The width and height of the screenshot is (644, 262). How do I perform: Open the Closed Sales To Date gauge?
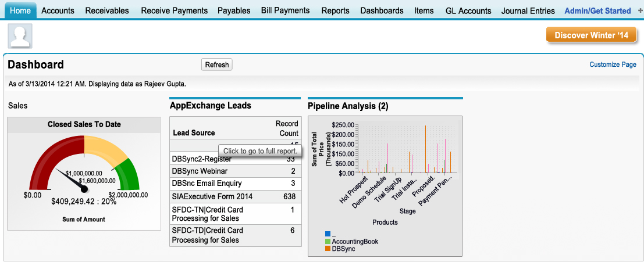84,174
